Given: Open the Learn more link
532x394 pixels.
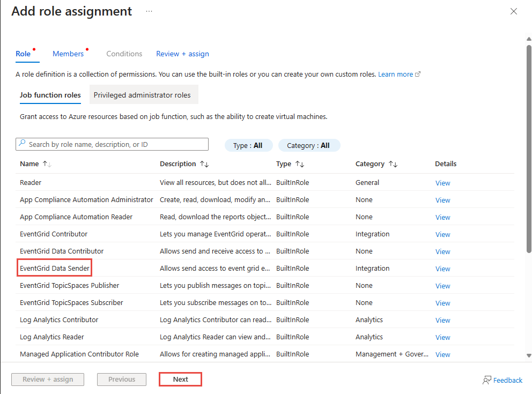Looking at the screenshot, I should (x=396, y=74).
